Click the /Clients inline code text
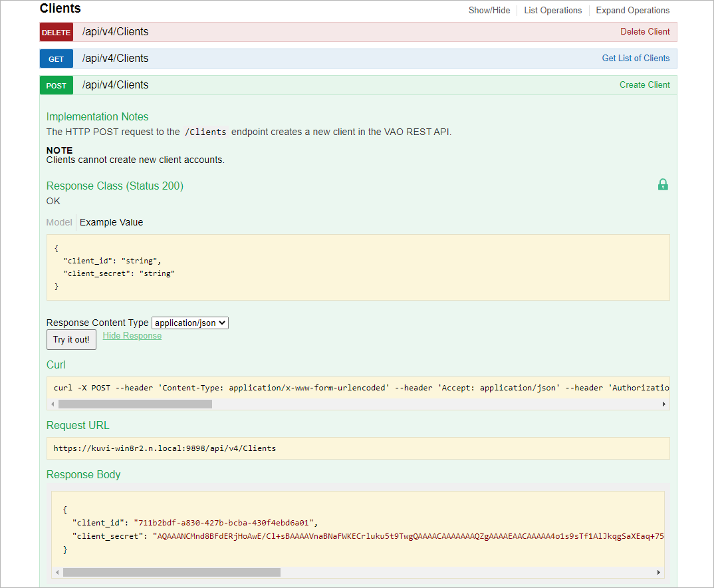This screenshot has width=714, height=588. click(205, 132)
